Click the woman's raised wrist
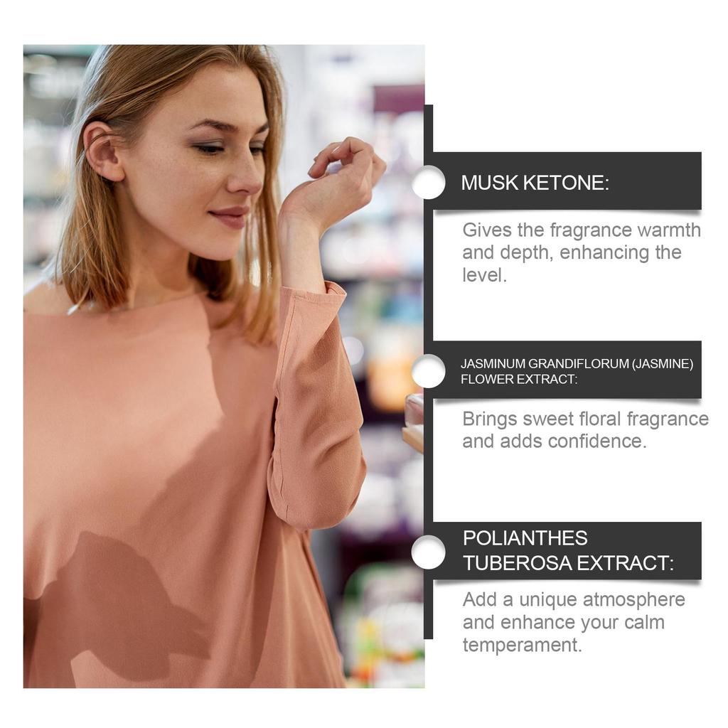728x728 pixels. click(301, 209)
